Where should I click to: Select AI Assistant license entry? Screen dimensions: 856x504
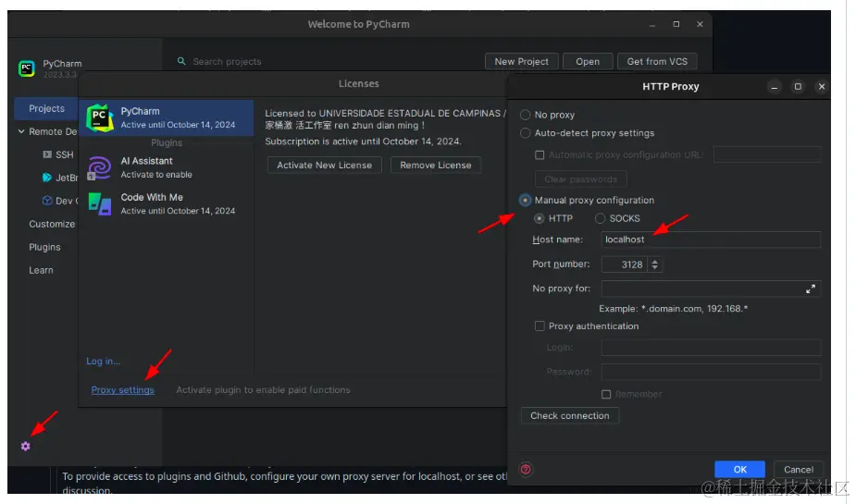coord(167,167)
